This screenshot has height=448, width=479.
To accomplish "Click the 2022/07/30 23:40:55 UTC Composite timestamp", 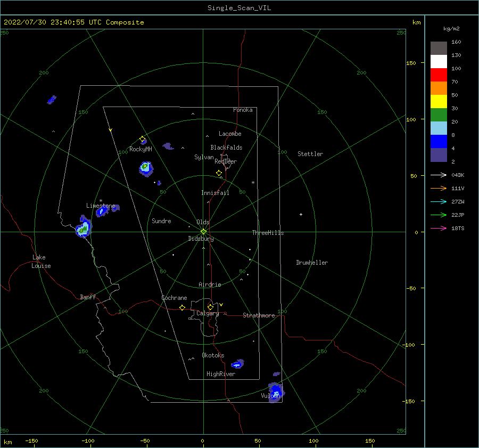I will pos(73,22).
